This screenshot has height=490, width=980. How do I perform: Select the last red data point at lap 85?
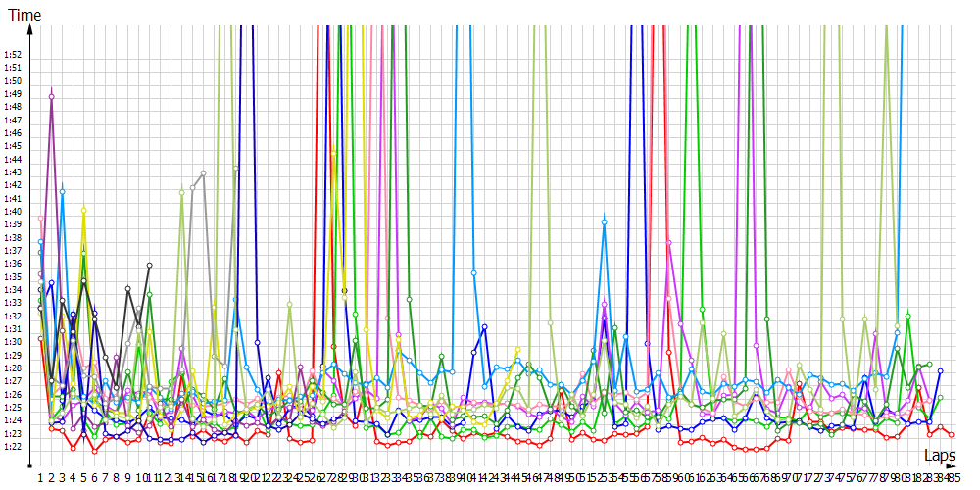point(951,434)
